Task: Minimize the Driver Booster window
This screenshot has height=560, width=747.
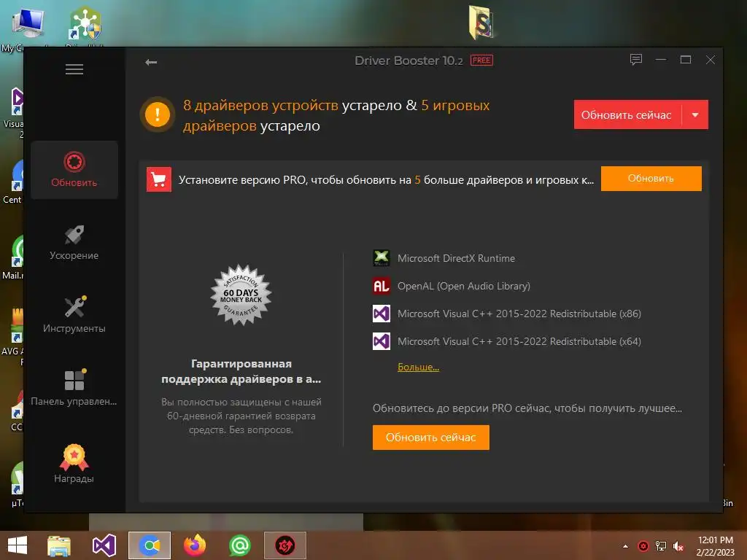Action: (661, 60)
